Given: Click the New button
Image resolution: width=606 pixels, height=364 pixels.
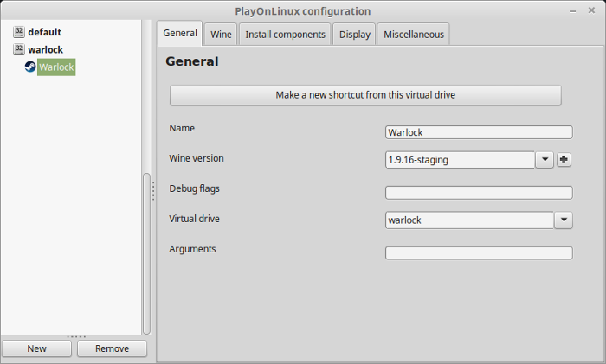Looking at the screenshot, I should tap(36, 348).
